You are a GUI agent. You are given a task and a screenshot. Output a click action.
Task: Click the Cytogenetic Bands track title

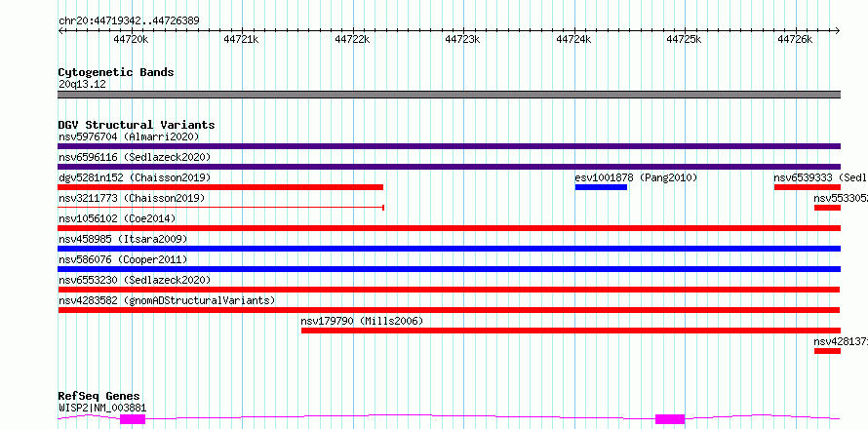coord(116,72)
